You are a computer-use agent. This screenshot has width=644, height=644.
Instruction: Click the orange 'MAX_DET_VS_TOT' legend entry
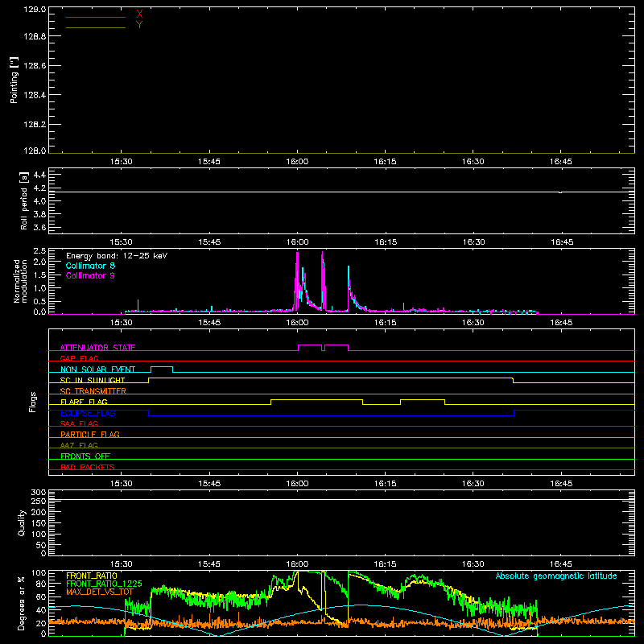tap(99, 592)
